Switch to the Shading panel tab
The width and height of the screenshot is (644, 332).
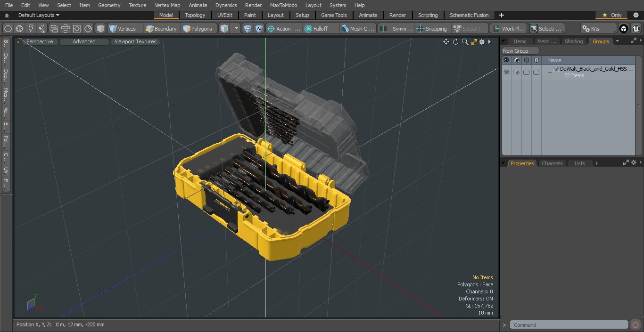pyautogui.click(x=574, y=41)
